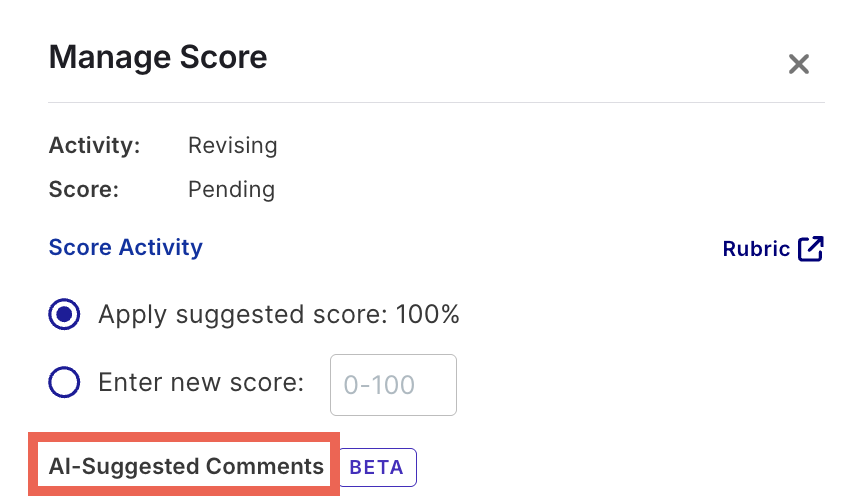Click the Activity field label

[x=94, y=145]
